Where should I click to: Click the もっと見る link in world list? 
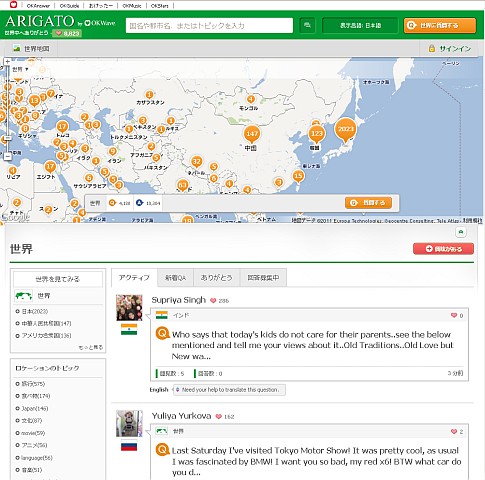point(91,347)
